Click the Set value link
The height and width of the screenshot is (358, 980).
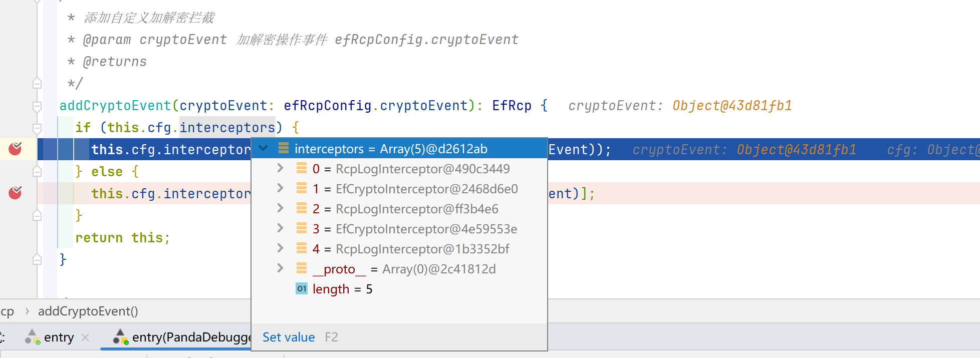pyautogui.click(x=289, y=337)
